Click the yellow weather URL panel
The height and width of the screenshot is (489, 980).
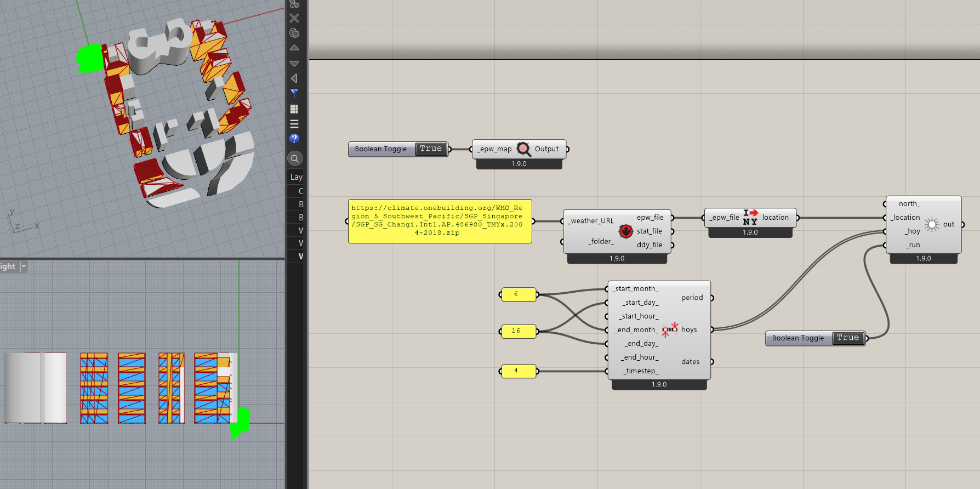[440, 221]
